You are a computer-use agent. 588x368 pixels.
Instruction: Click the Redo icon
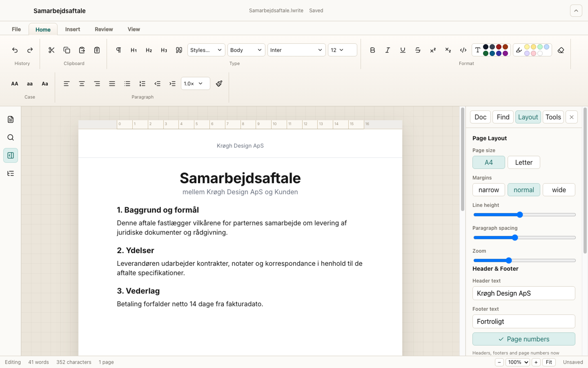point(30,50)
